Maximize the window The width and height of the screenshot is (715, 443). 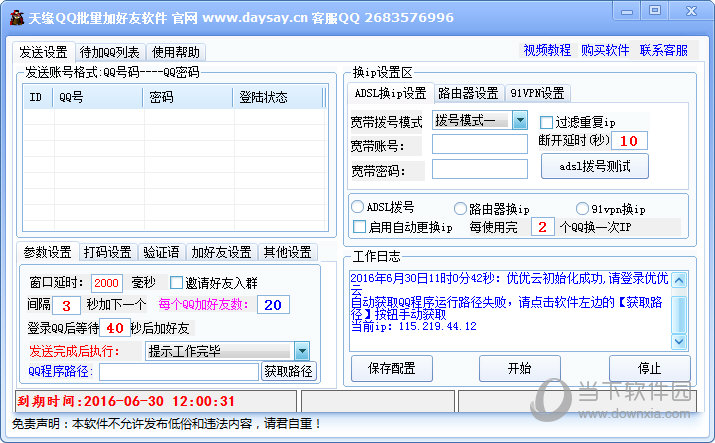(654, 10)
